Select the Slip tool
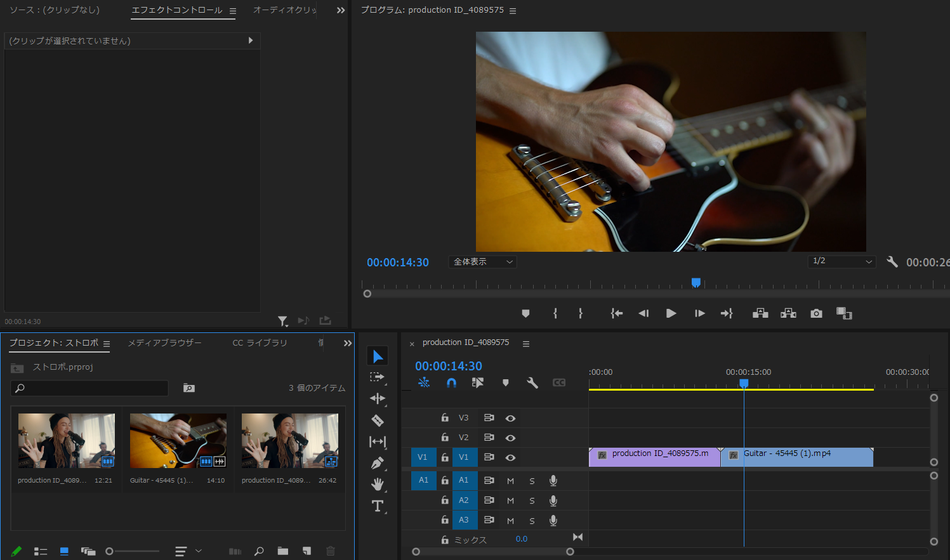 [x=378, y=441]
